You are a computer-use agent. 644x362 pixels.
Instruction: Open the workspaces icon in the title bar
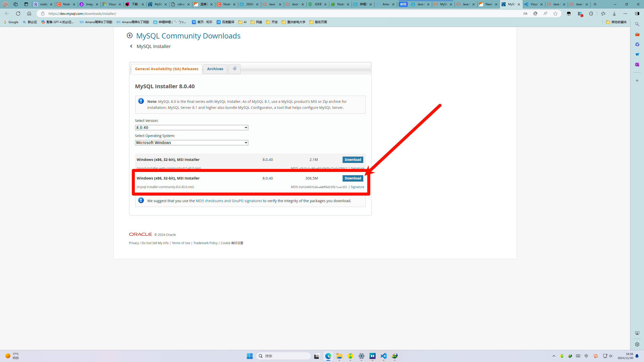click(16, 4)
